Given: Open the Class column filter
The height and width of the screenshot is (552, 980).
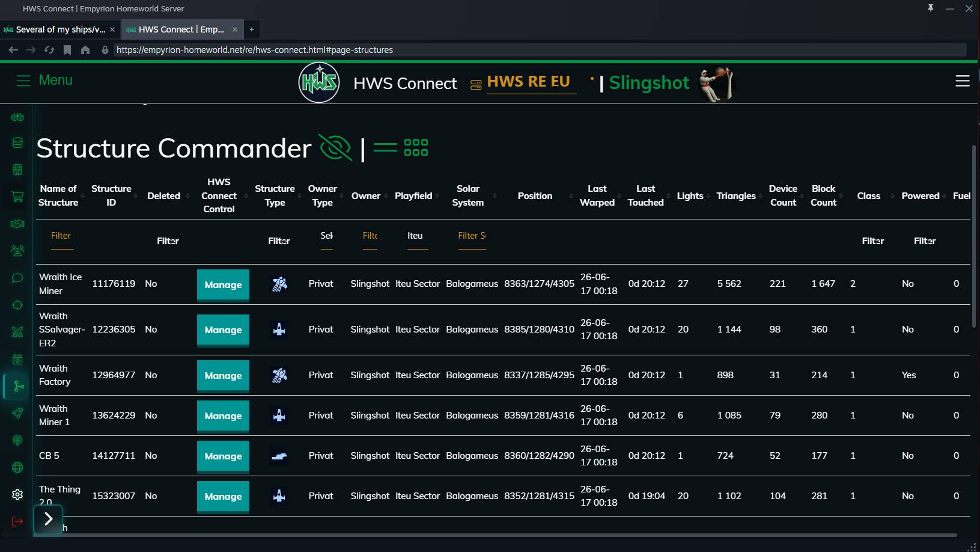Looking at the screenshot, I should pos(872,241).
